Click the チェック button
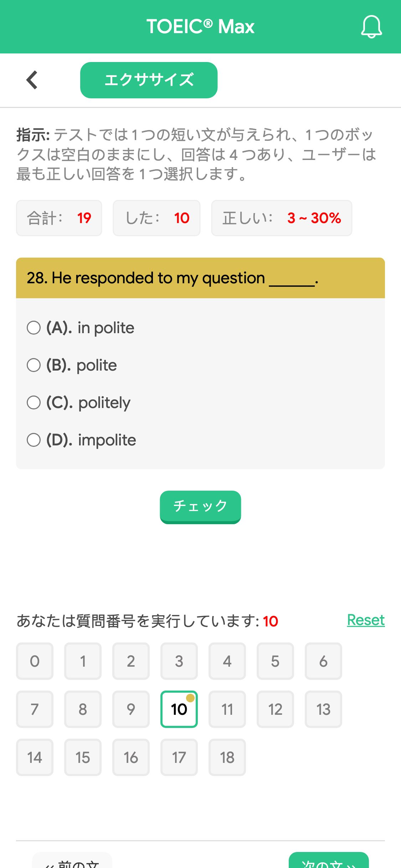The height and width of the screenshot is (868, 401). pyautogui.click(x=200, y=507)
